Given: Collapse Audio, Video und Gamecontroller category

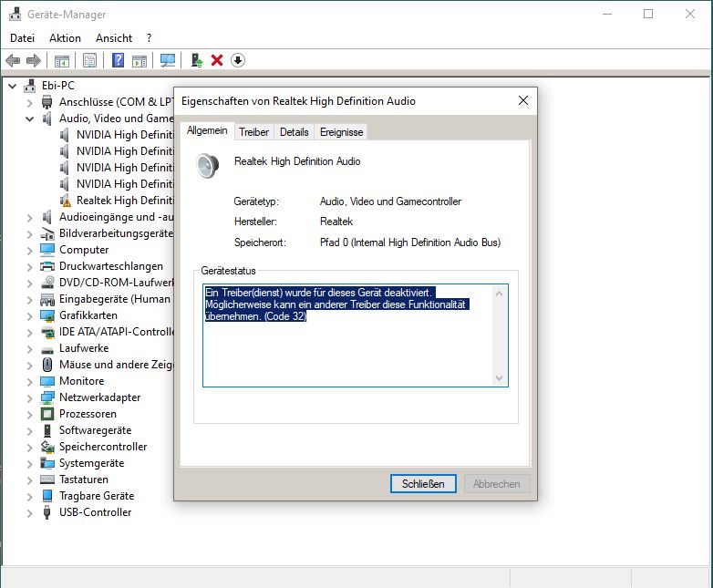Looking at the screenshot, I should 30,119.
